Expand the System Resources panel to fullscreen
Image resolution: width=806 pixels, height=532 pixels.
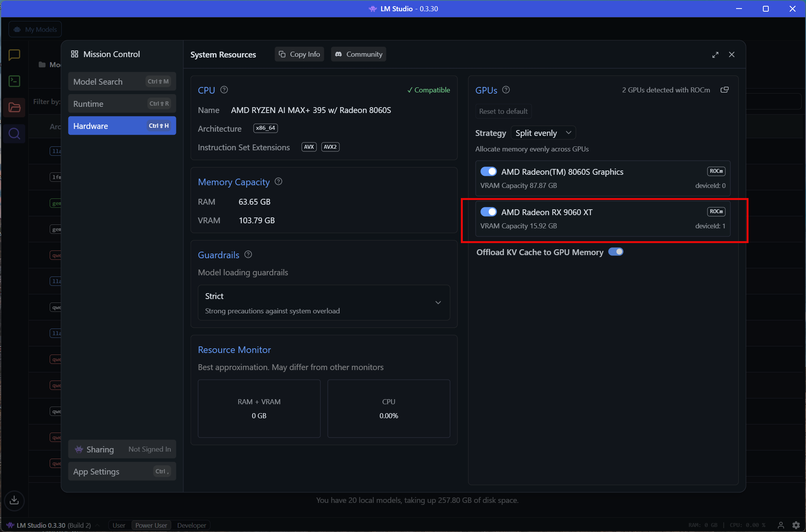(x=715, y=55)
